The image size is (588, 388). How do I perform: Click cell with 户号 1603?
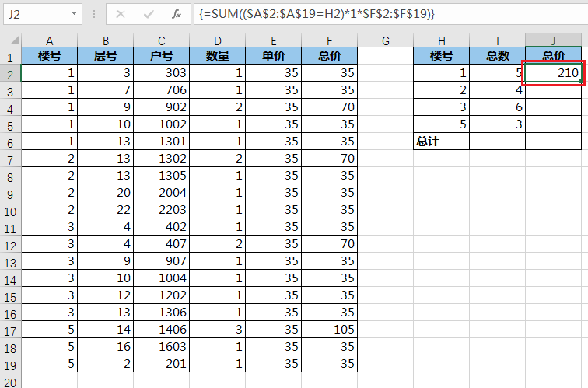click(161, 347)
